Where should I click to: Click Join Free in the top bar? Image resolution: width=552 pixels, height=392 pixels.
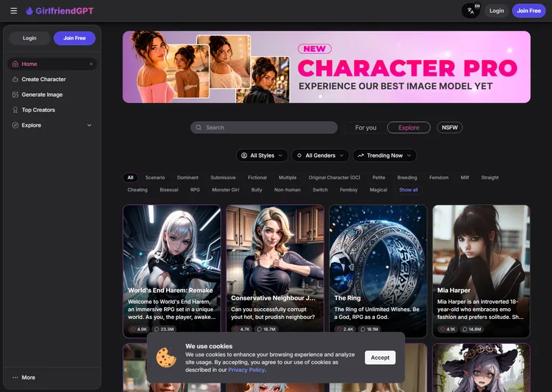point(529,11)
